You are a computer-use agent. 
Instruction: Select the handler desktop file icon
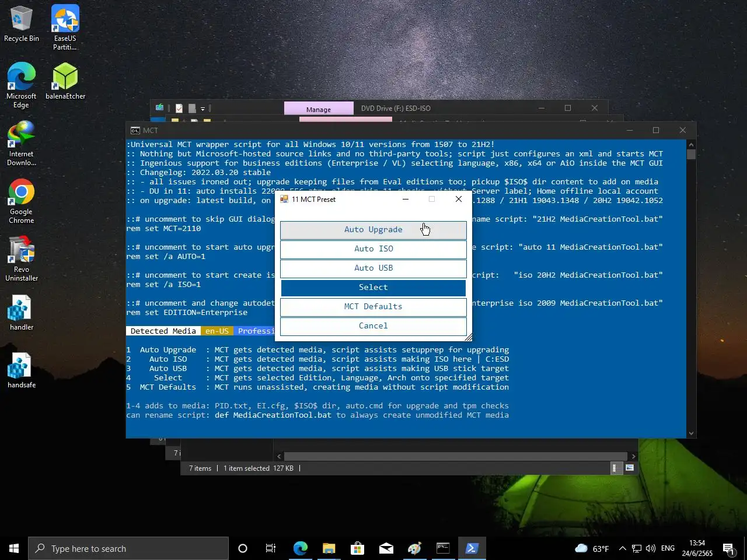pos(22,313)
